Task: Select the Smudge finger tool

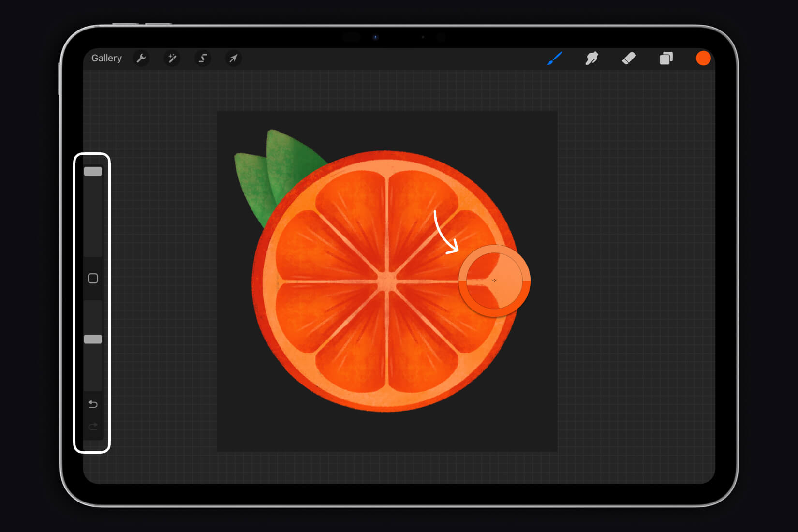Action: [x=591, y=59]
